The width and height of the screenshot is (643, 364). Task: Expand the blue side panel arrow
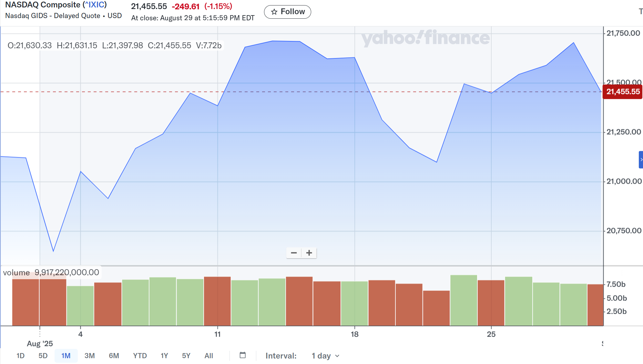point(641,160)
